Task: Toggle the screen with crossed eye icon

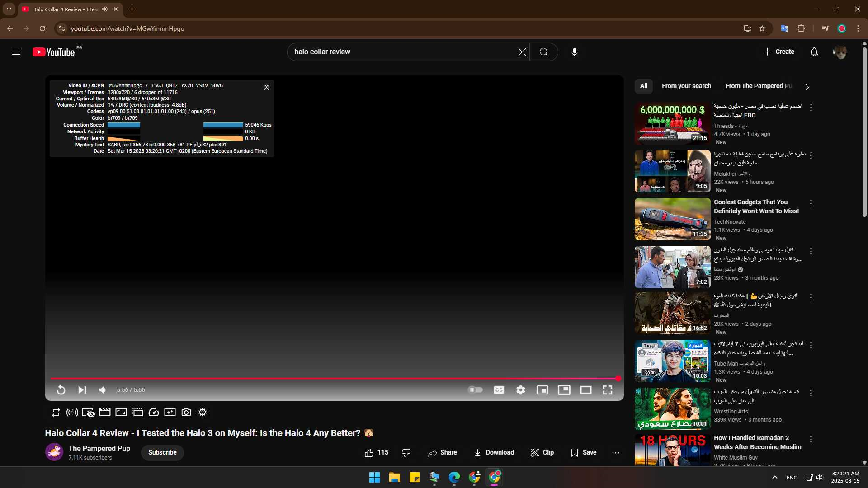Action: (x=89, y=413)
